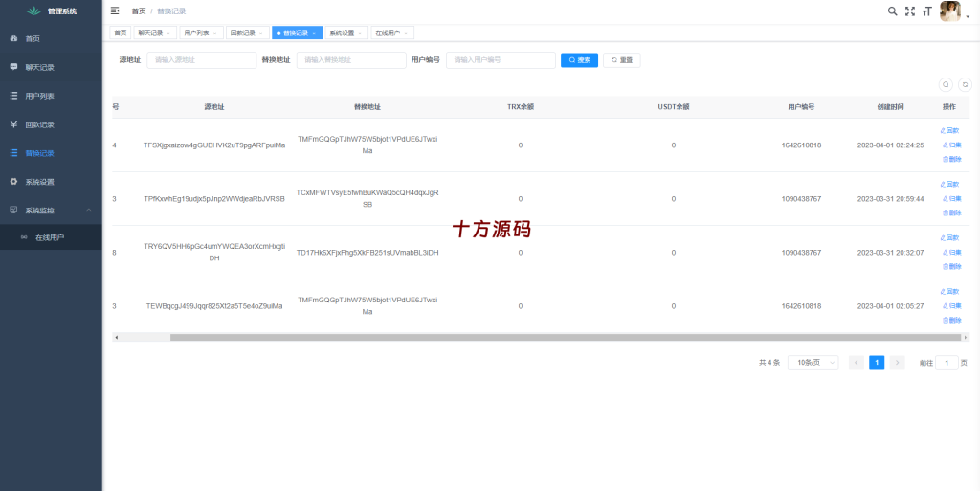Click 回款 for the 02:24:25 row
The image size is (980, 491).
pos(950,130)
